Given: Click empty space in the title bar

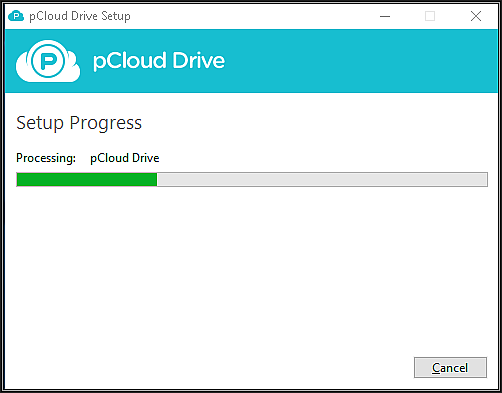Looking at the screenshot, I should tap(253, 16).
